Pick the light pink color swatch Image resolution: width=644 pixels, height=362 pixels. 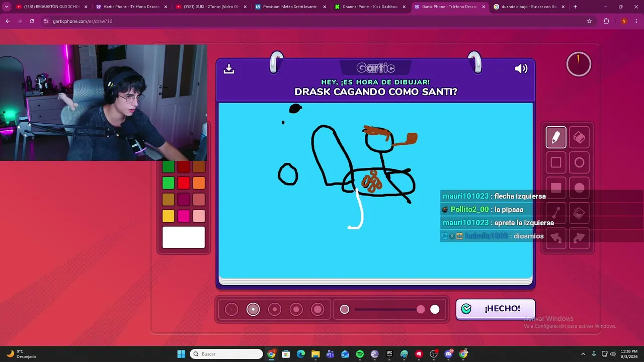point(199,216)
